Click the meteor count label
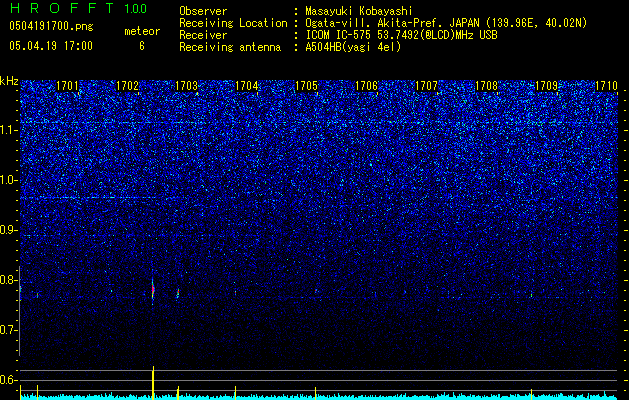 coord(142,31)
